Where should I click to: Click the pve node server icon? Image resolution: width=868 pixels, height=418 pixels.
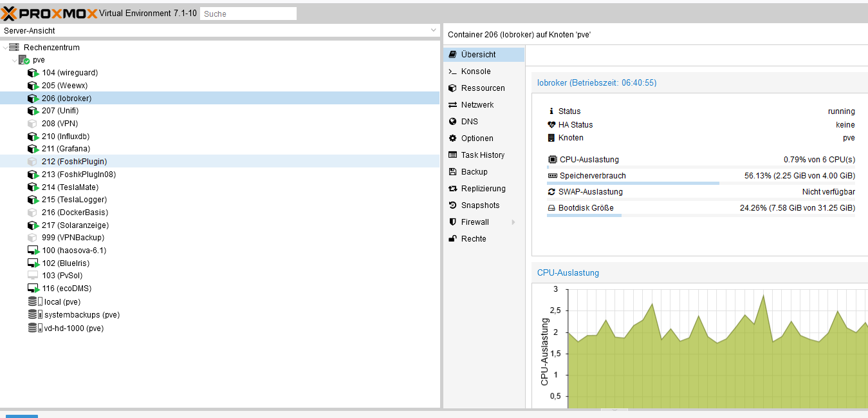tap(24, 60)
